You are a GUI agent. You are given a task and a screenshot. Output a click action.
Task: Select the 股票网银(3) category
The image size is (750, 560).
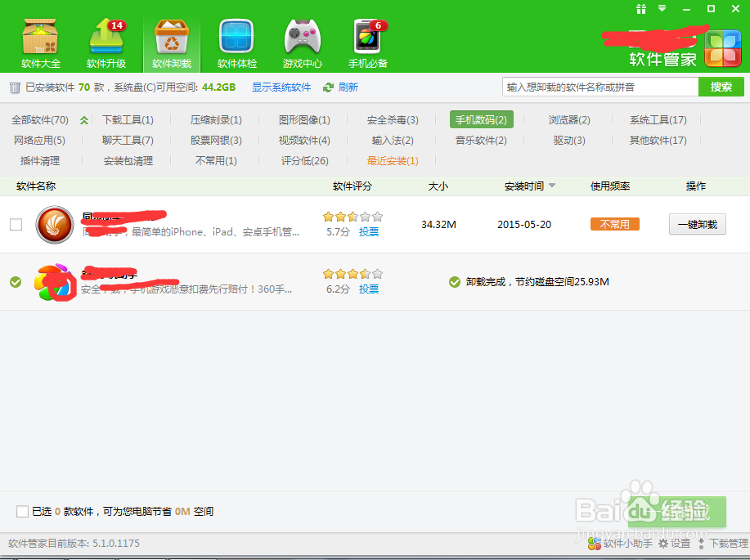(216, 140)
